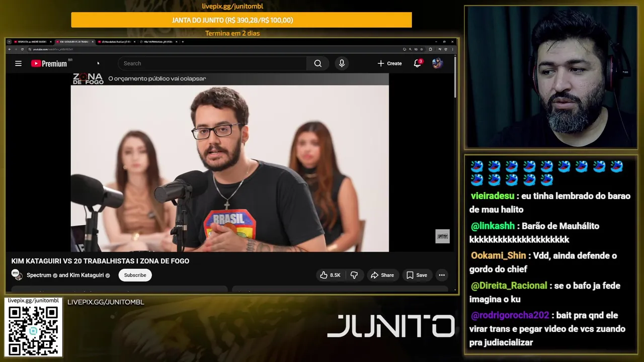The height and width of the screenshot is (362, 644).
Task: Click the 'Termina em 2 dias' text
Action: [x=232, y=33]
